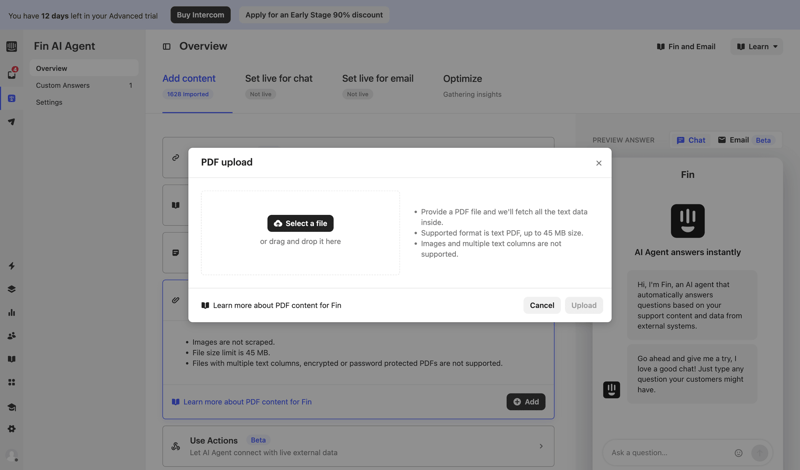Select the Fin AI Agent sidebar icon
Image resolution: width=800 pixels, height=470 pixels.
(11, 98)
